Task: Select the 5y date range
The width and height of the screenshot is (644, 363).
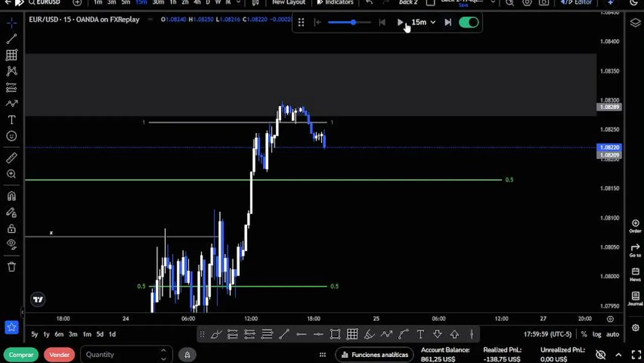Action: [x=34, y=334]
